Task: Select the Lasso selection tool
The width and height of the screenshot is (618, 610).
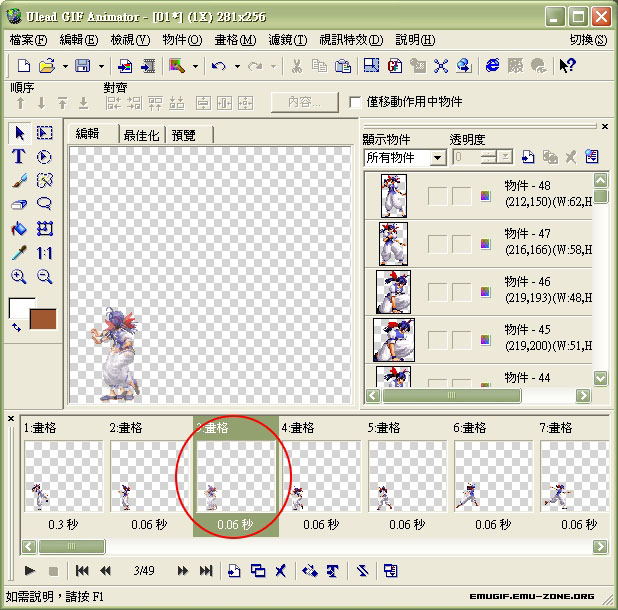Action: tap(45, 204)
